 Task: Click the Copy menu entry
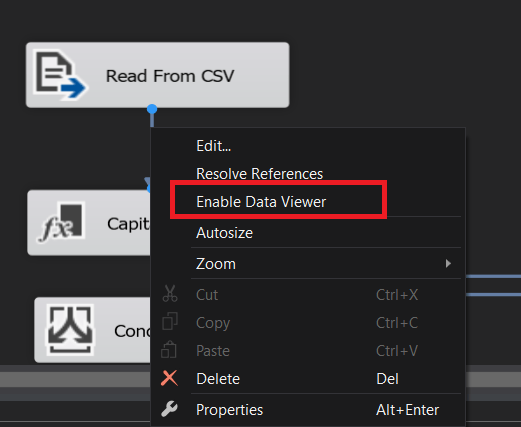pyautogui.click(x=308, y=323)
